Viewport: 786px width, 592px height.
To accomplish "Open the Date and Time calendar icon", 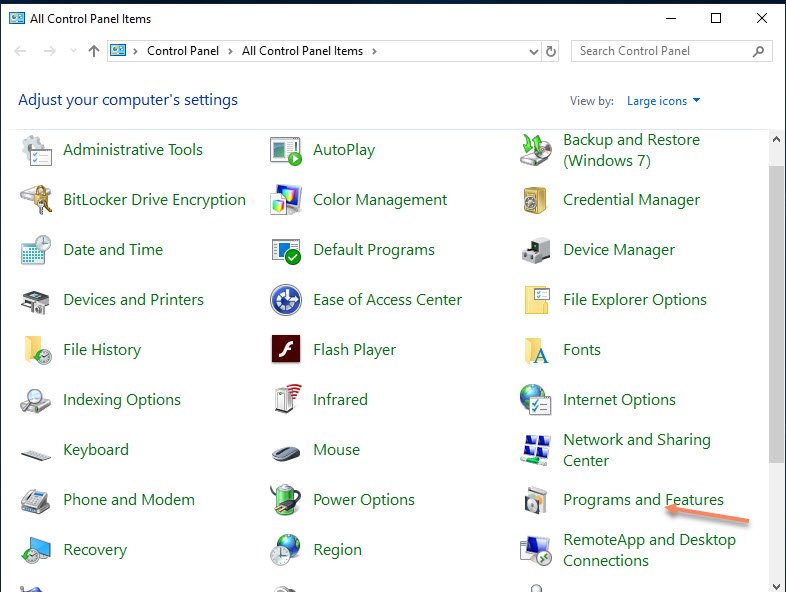I will click(36, 250).
